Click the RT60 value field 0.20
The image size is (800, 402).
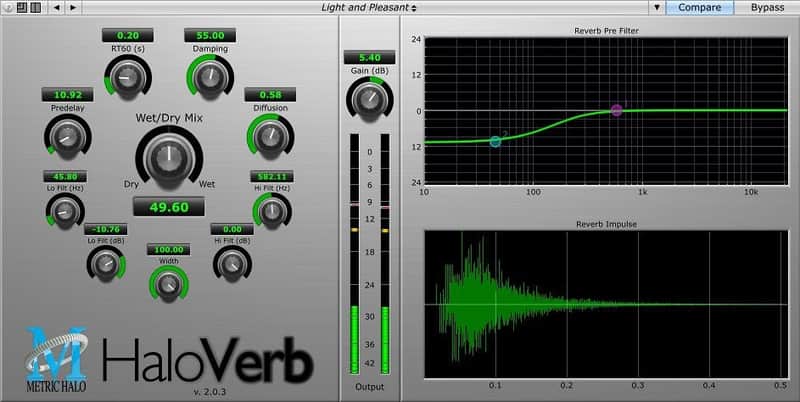tap(128, 35)
